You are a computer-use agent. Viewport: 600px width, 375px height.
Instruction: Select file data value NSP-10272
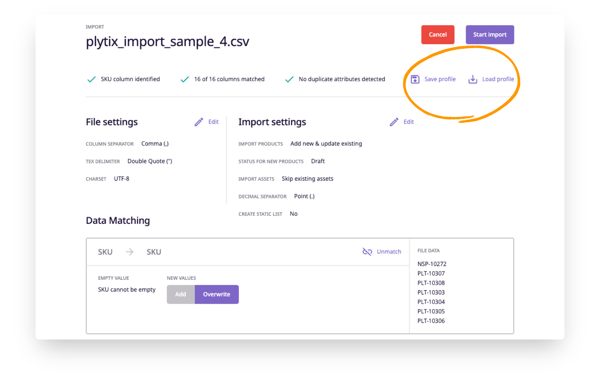click(432, 264)
